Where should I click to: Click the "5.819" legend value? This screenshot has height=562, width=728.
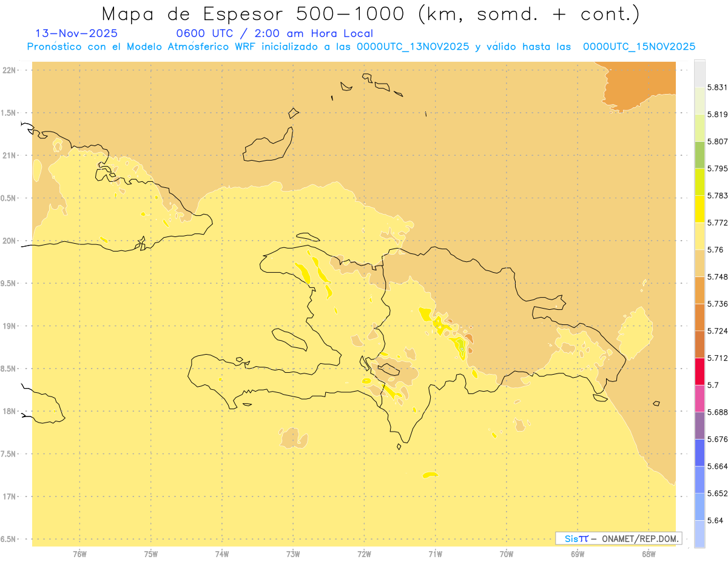[718, 115]
